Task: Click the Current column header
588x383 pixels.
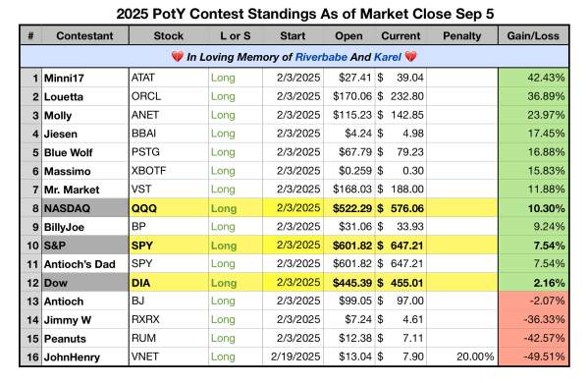Action: point(401,36)
